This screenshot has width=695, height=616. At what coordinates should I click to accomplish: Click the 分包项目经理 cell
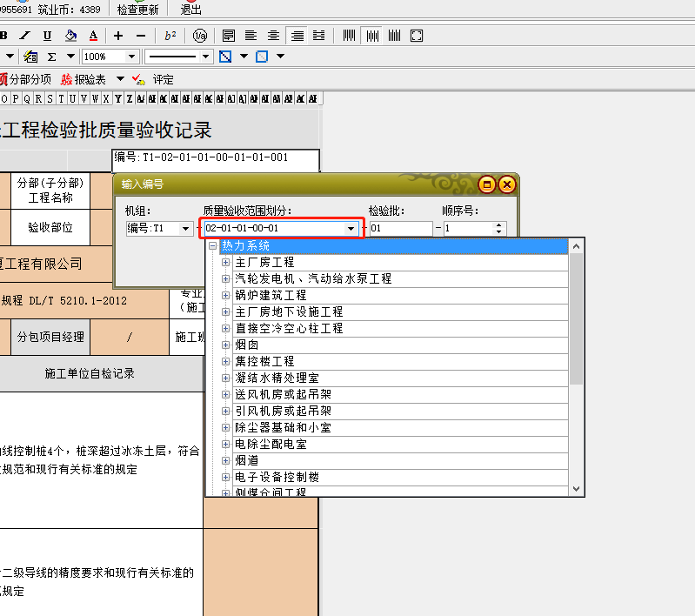[x=50, y=337]
